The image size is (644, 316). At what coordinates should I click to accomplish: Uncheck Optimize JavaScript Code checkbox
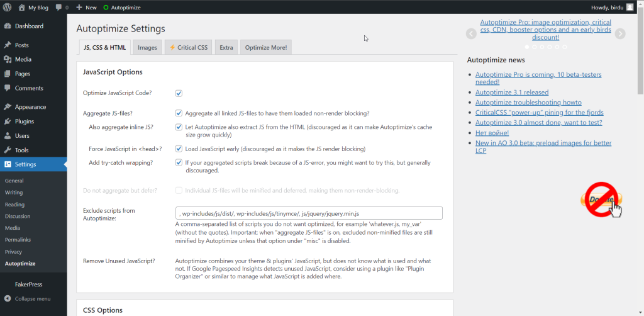tap(179, 93)
